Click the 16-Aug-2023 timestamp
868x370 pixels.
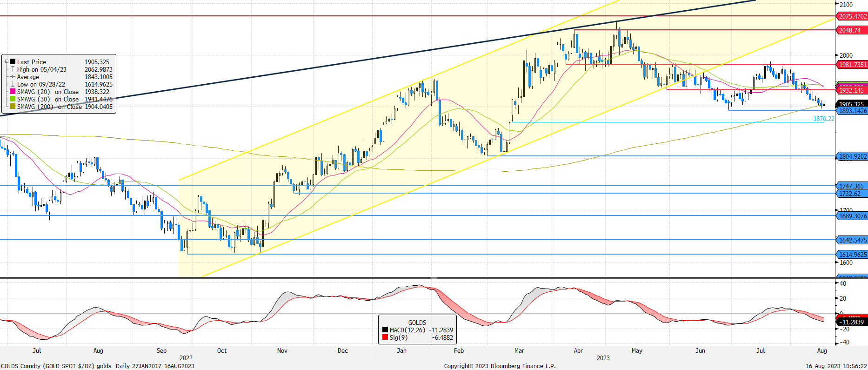pos(836,366)
